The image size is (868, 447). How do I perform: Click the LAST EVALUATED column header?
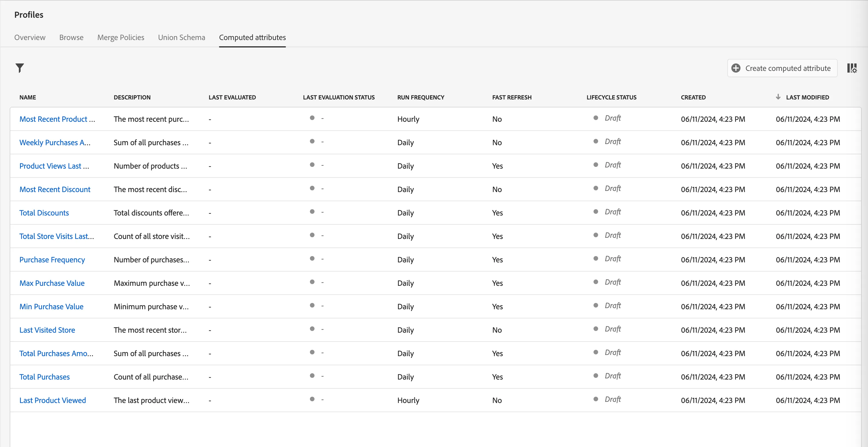(232, 97)
